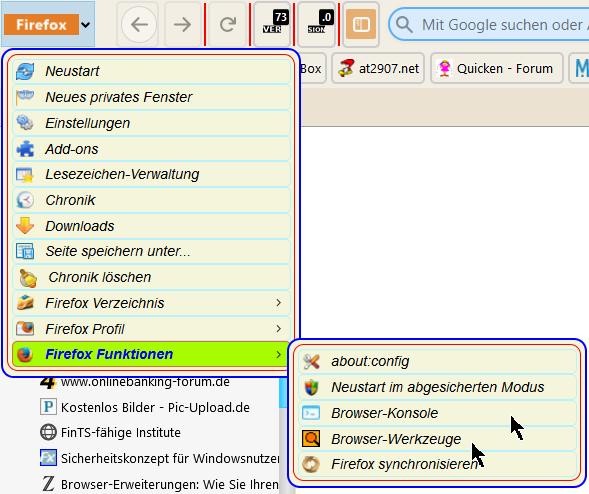The width and height of the screenshot is (589, 494).
Task: Click the P icon beside Pic-Upload.de
Action: (x=48, y=407)
